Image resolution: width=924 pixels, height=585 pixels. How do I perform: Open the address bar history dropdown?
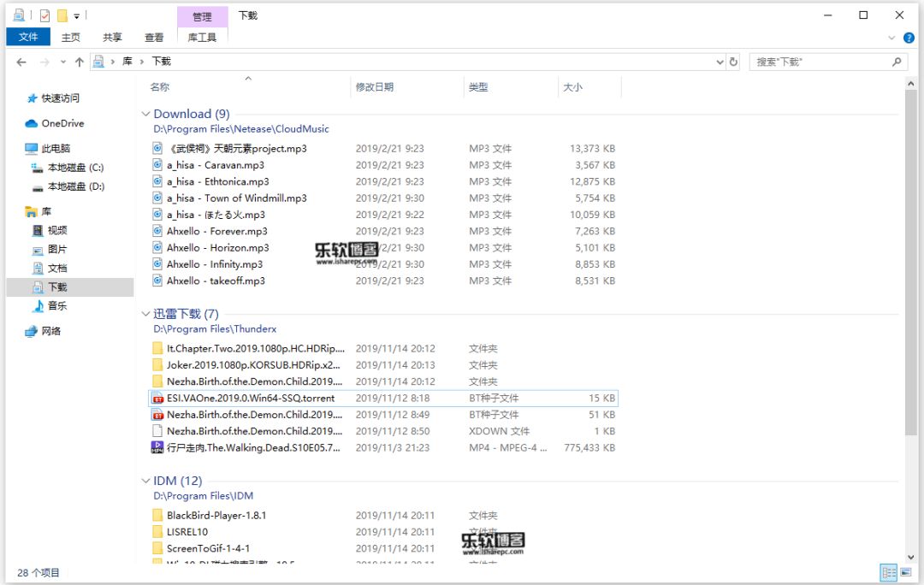[720, 62]
